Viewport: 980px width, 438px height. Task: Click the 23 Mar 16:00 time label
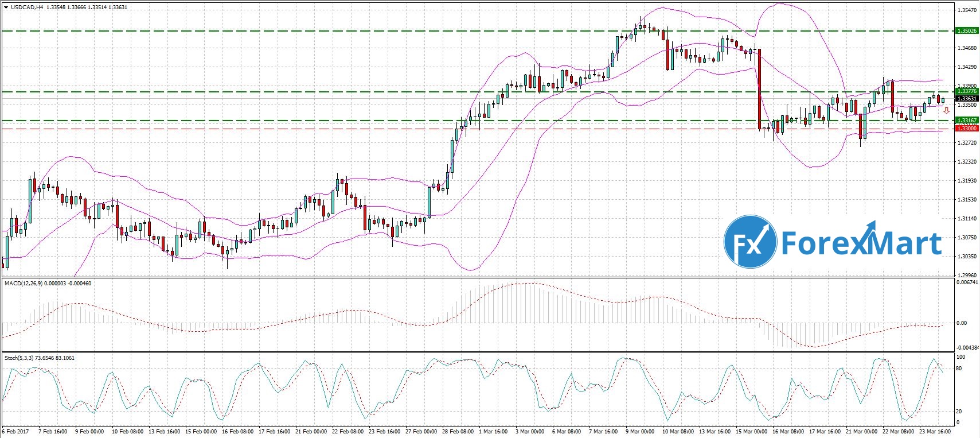pyautogui.click(x=935, y=432)
